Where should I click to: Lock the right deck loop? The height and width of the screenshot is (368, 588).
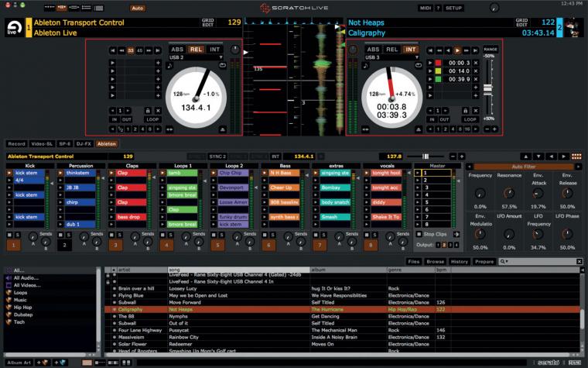coord(466,111)
